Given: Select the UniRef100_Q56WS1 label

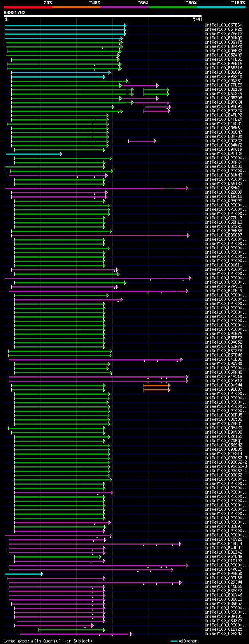Looking at the screenshot, I should [x=223, y=128].
